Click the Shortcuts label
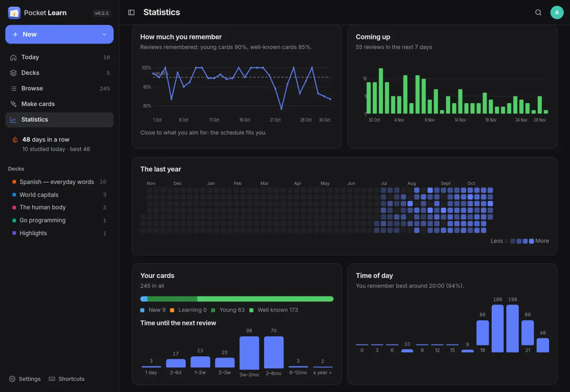Screen dimensions: 570x392 point(71,379)
